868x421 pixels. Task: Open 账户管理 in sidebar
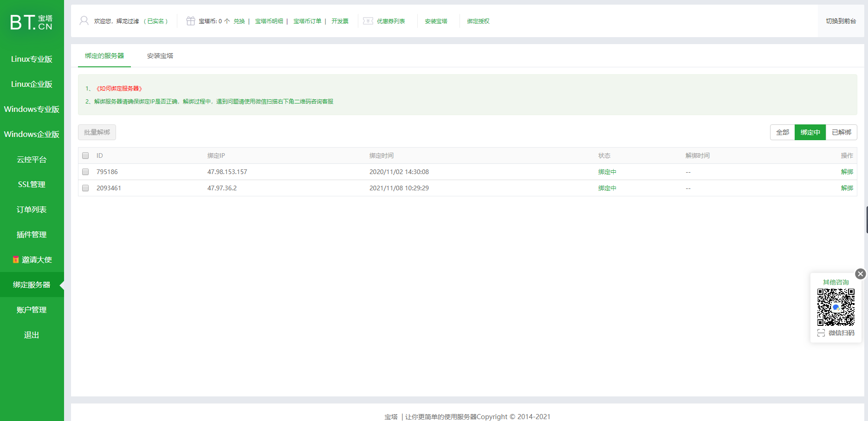click(x=32, y=310)
